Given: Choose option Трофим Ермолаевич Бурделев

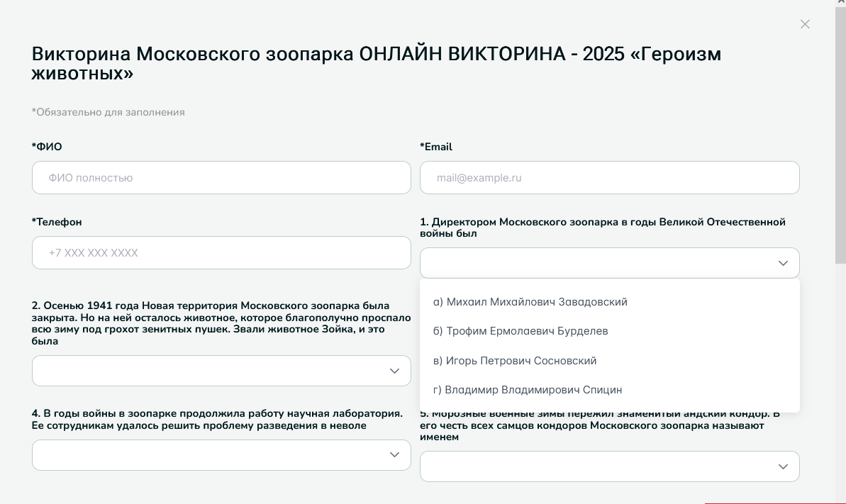Looking at the screenshot, I should tap(521, 331).
